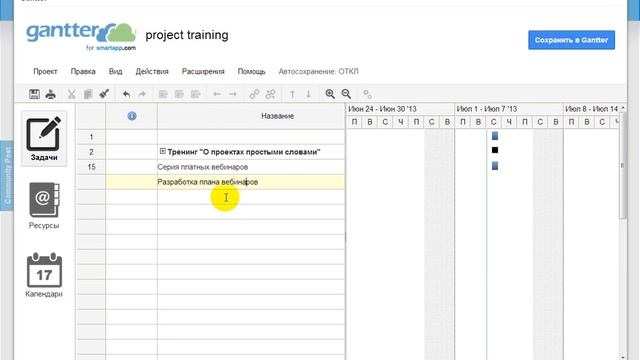This screenshot has height=360, width=640.
Task: Click the smartapp.com link under logo
Action: click(x=116, y=48)
